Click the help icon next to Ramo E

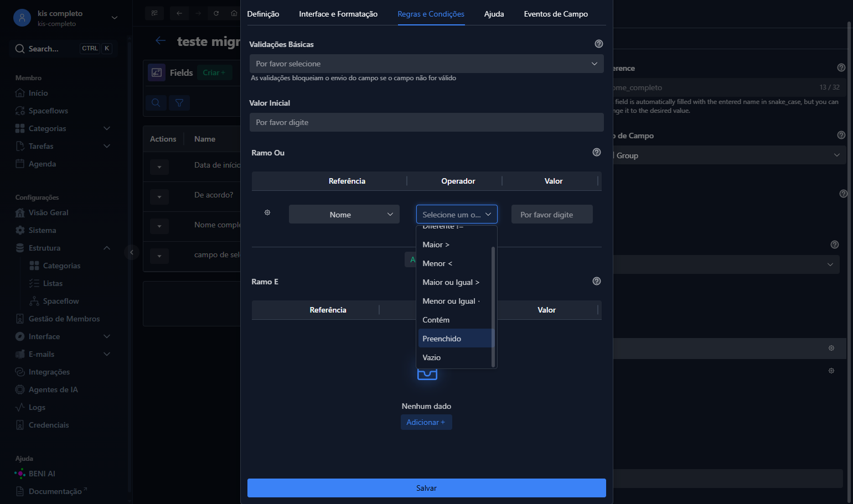pos(596,281)
